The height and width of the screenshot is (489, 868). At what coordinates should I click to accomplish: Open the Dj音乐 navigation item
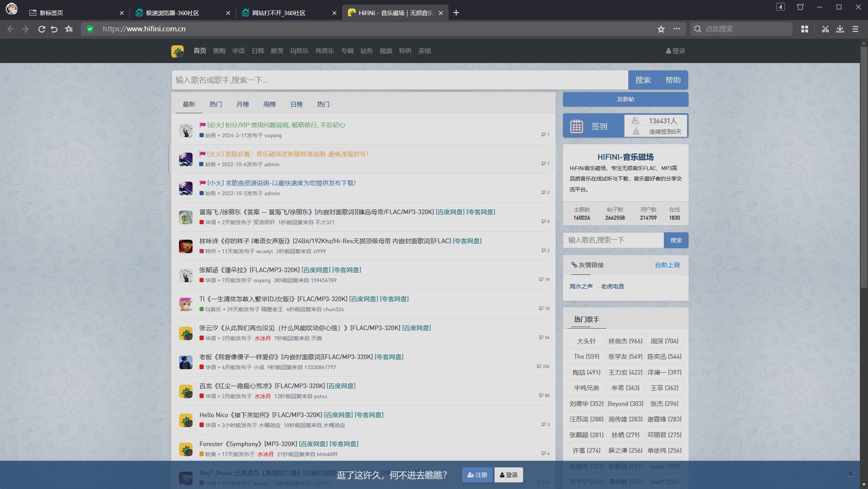click(299, 51)
